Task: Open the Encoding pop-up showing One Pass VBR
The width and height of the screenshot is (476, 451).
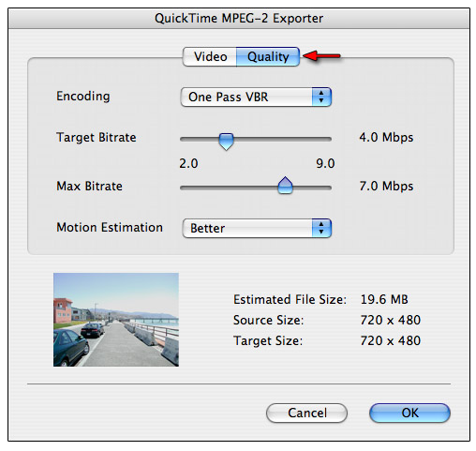Action: coord(256,97)
